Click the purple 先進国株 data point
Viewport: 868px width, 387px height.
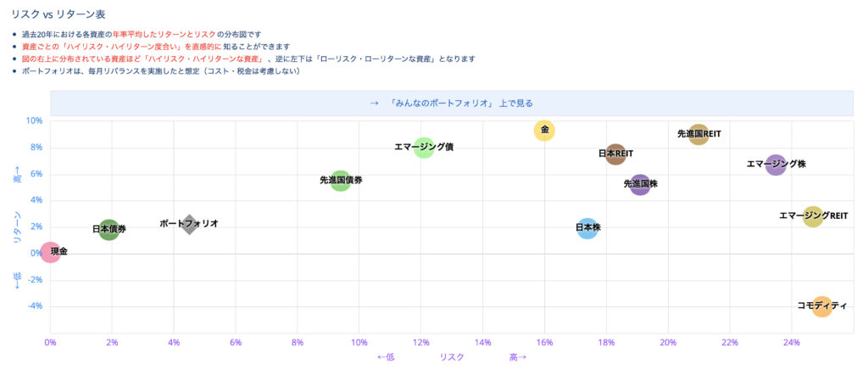click(x=641, y=184)
